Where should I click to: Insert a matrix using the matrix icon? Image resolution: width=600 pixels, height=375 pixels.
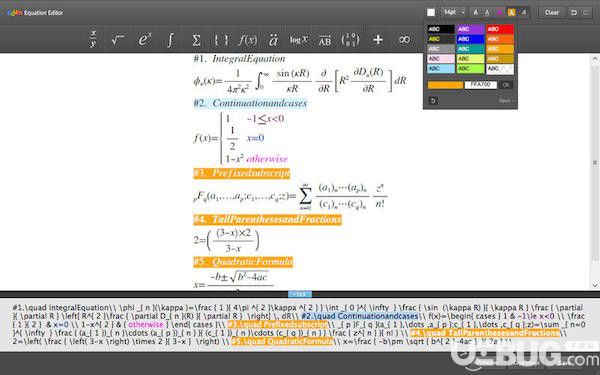(350, 40)
